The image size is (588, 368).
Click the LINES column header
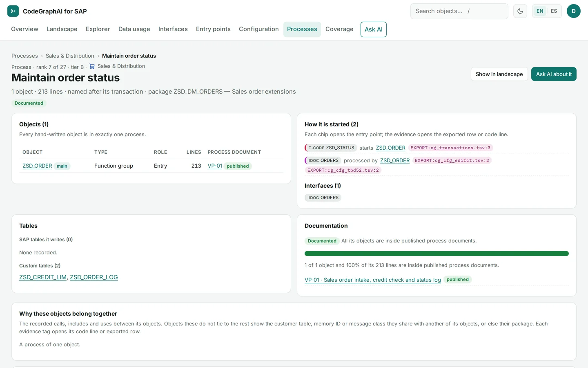(194, 152)
